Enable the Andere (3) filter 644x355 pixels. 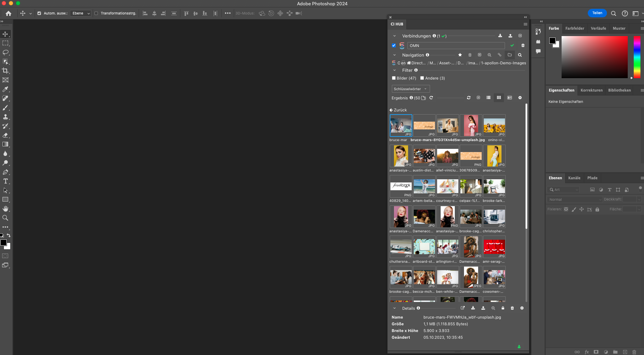[422, 78]
